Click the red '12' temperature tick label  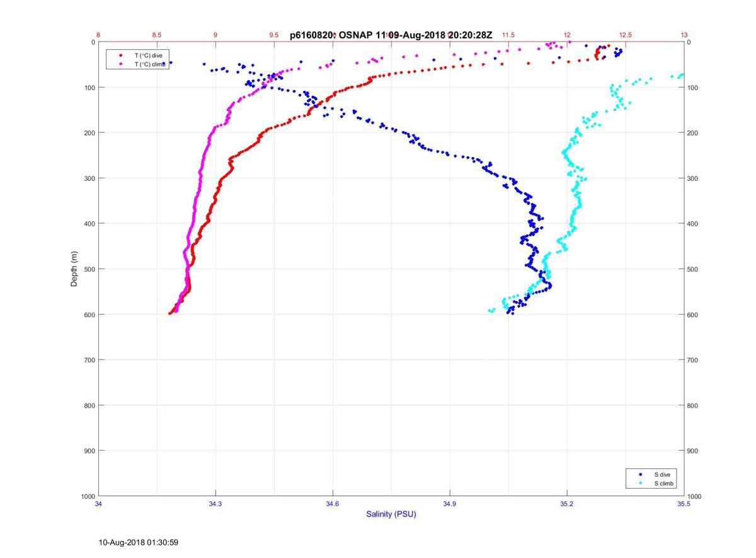pyautogui.click(x=567, y=35)
